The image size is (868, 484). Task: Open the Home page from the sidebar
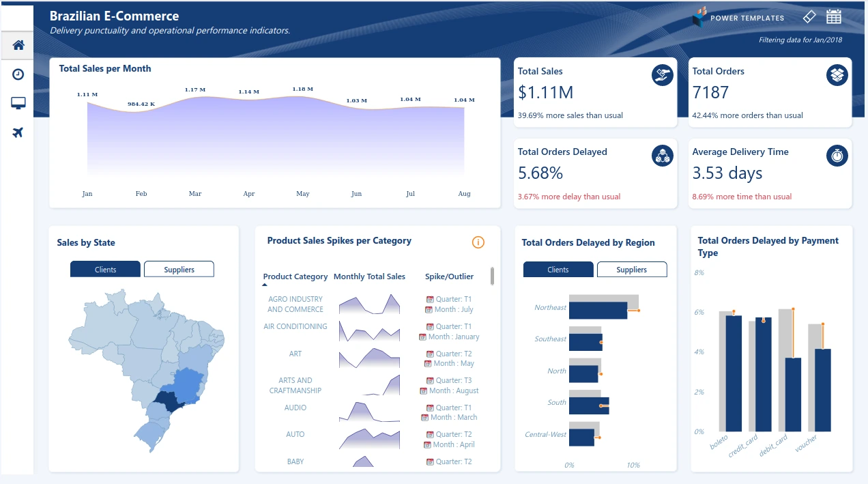point(17,44)
